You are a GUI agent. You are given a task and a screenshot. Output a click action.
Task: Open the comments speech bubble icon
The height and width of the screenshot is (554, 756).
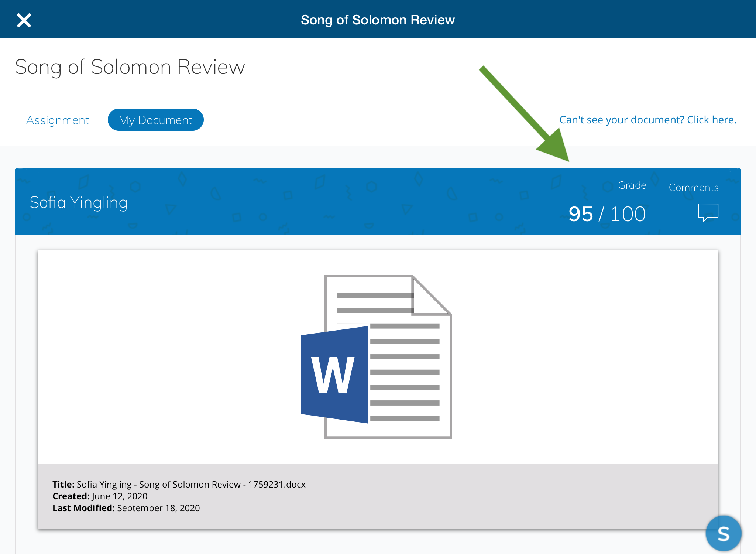tap(708, 212)
